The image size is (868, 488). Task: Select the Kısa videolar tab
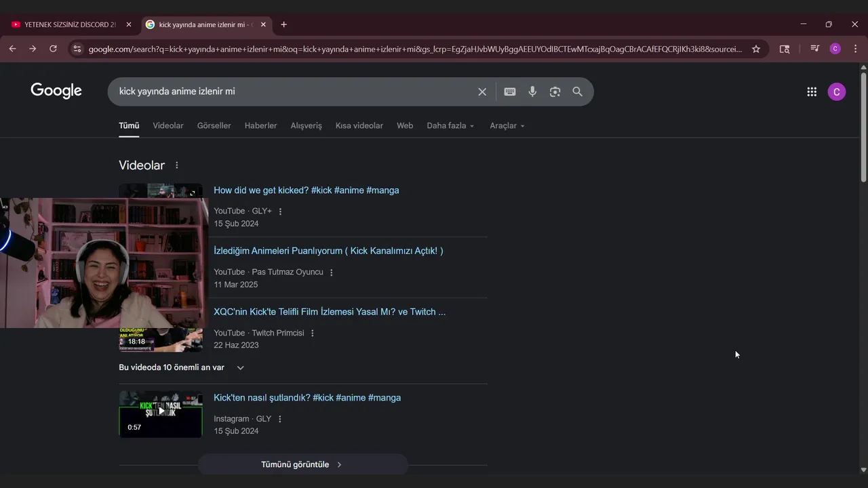click(x=359, y=125)
